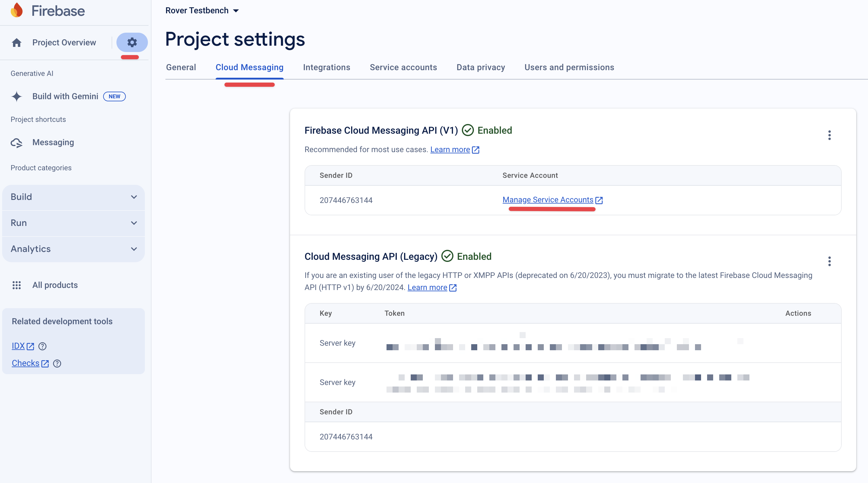Switch to the Service accounts tab
The height and width of the screenshot is (483, 868).
coord(404,67)
